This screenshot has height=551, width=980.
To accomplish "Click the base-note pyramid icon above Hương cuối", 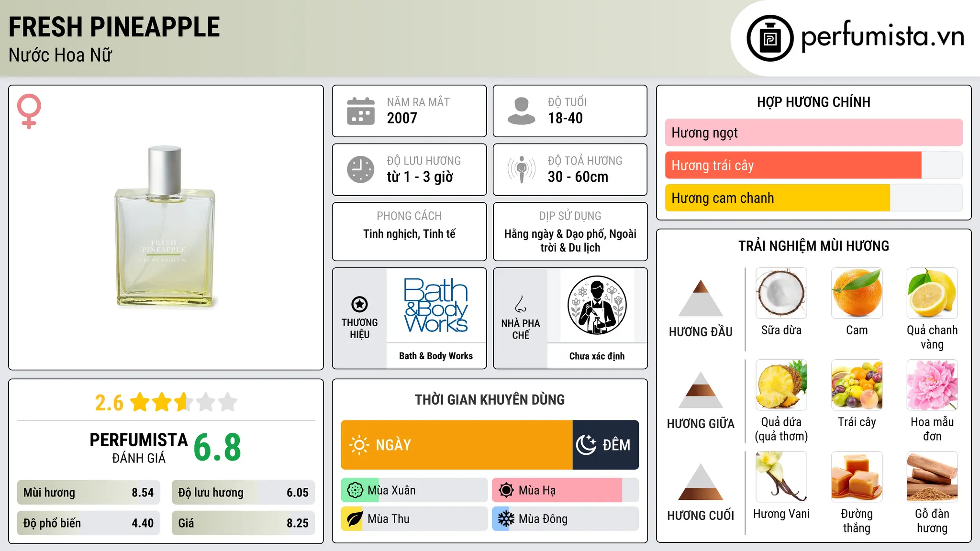I will click(x=701, y=482).
